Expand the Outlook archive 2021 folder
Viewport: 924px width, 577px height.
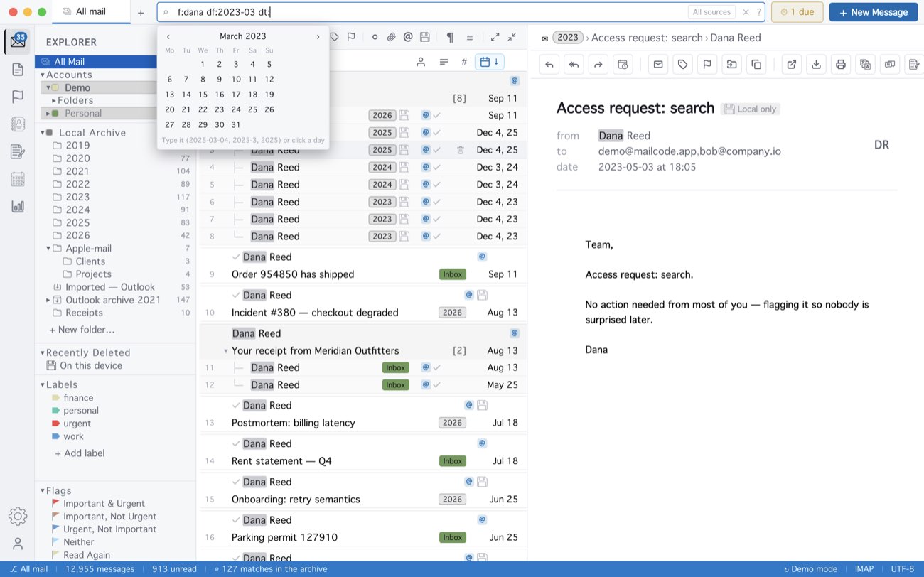[x=48, y=300]
